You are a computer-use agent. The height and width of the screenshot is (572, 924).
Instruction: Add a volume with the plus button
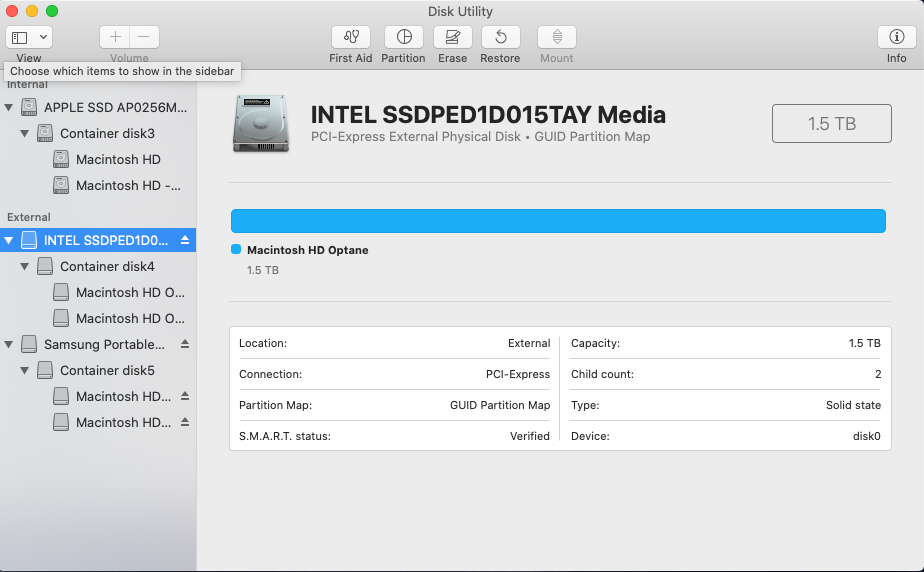pyautogui.click(x=115, y=37)
